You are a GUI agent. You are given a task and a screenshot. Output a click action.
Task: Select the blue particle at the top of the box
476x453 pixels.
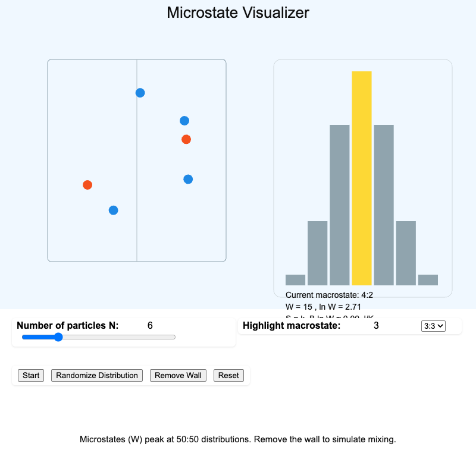[x=140, y=93]
